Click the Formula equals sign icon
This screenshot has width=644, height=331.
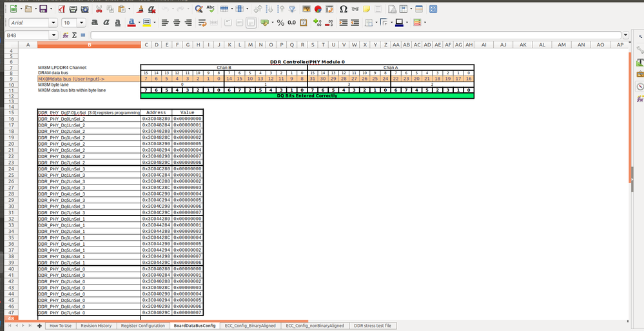pos(83,35)
